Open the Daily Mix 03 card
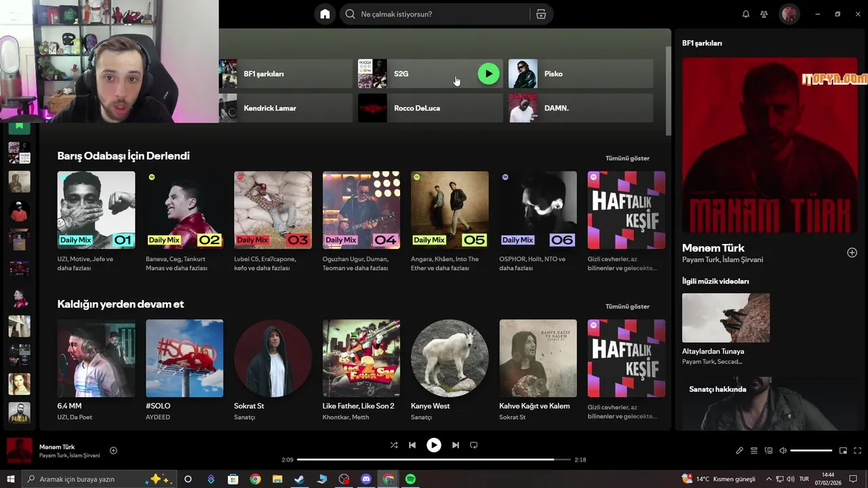The width and height of the screenshot is (868, 488). point(273,222)
